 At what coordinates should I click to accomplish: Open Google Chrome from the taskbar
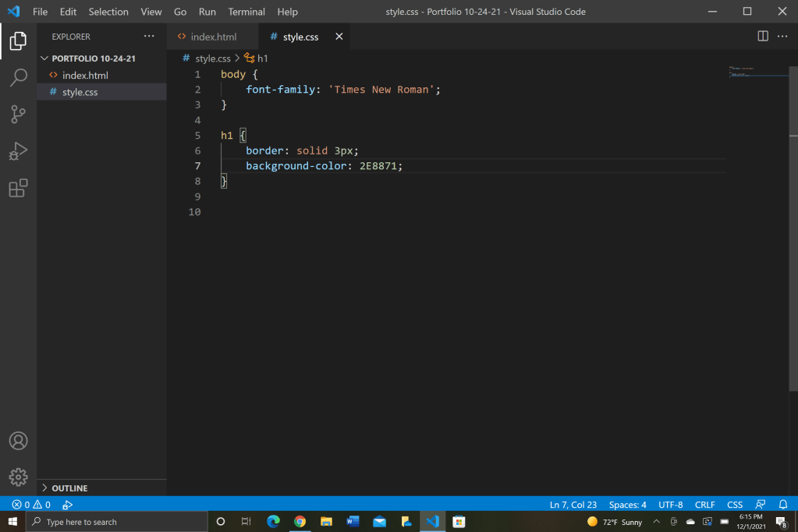[x=300, y=522]
